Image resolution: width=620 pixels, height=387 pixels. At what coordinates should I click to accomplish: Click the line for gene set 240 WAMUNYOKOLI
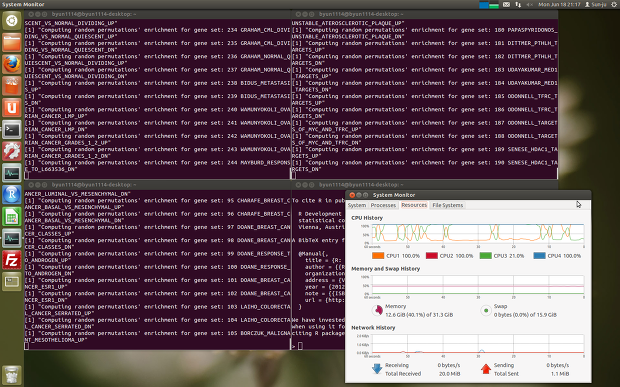[x=157, y=109]
